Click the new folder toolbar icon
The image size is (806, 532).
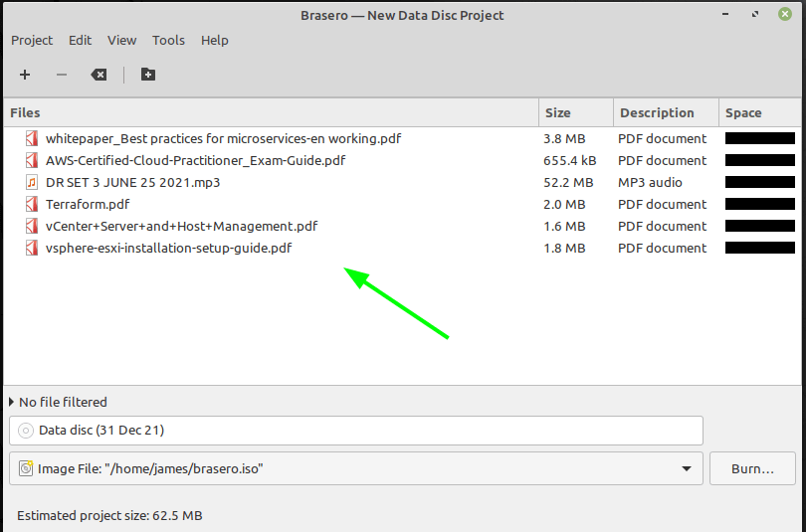pos(148,75)
